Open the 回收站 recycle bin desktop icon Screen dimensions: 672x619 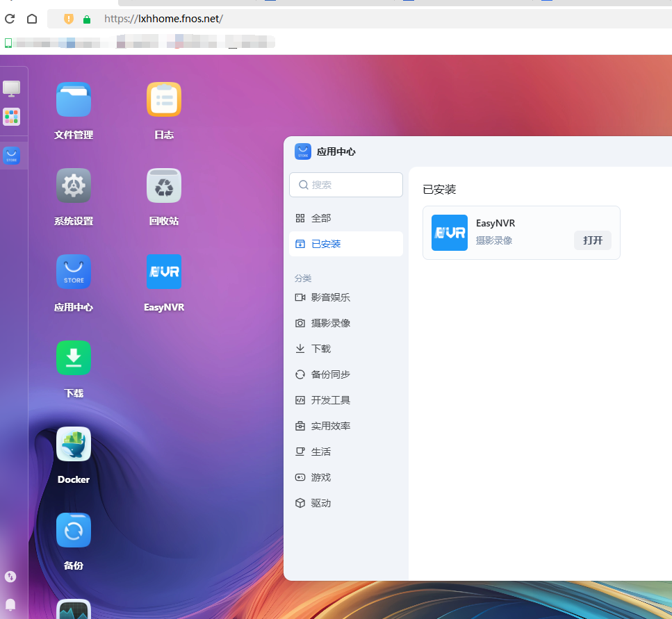pyautogui.click(x=164, y=185)
